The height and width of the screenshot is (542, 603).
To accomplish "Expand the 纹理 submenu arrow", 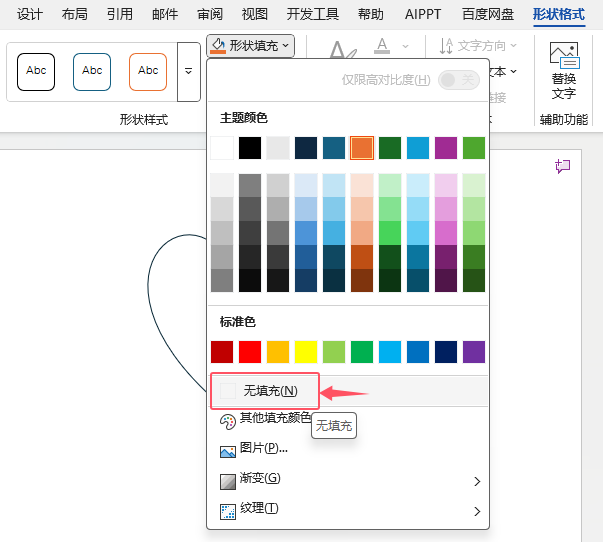I will click(477, 511).
